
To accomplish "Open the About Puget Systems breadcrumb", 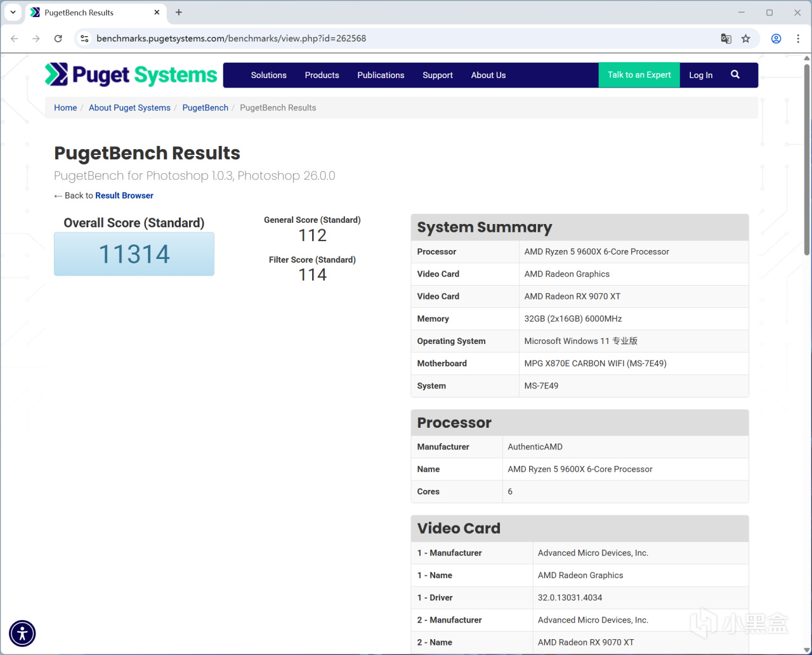I will [129, 108].
